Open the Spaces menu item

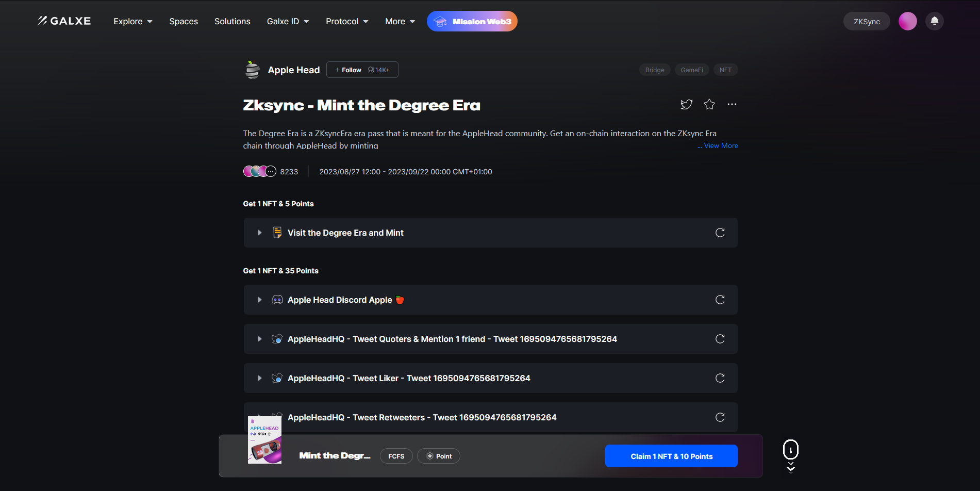tap(184, 22)
